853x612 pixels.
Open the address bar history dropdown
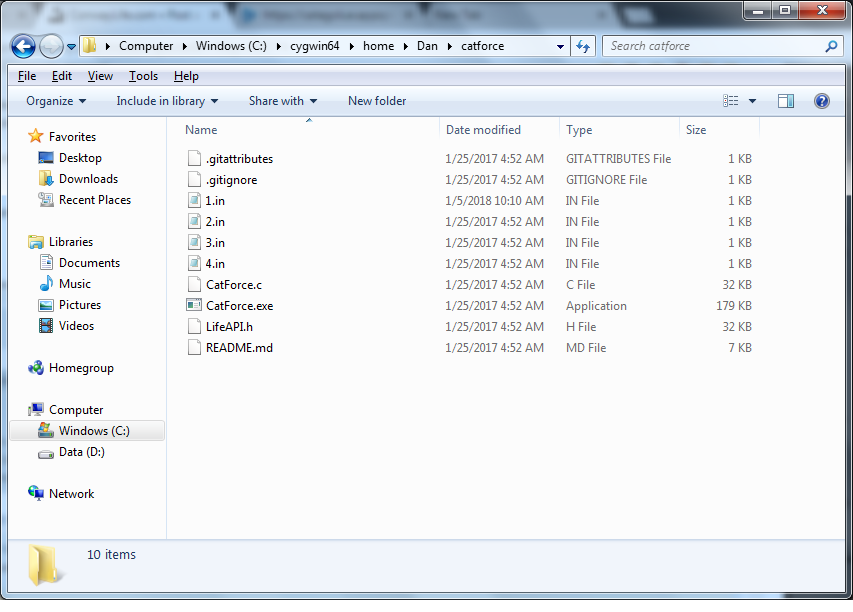click(x=560, y=47)
